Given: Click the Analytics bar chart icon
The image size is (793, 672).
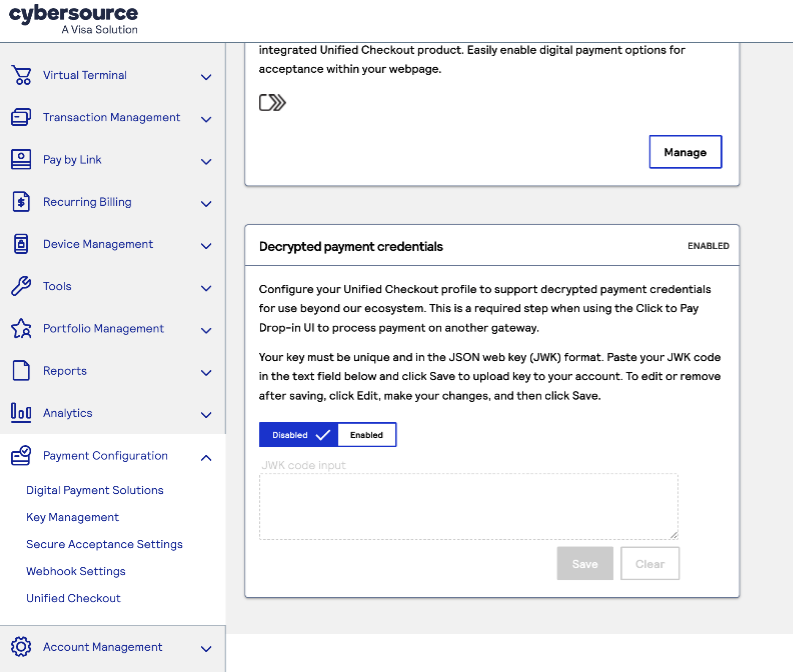Looking at the screenshot, I should [21, 413].
